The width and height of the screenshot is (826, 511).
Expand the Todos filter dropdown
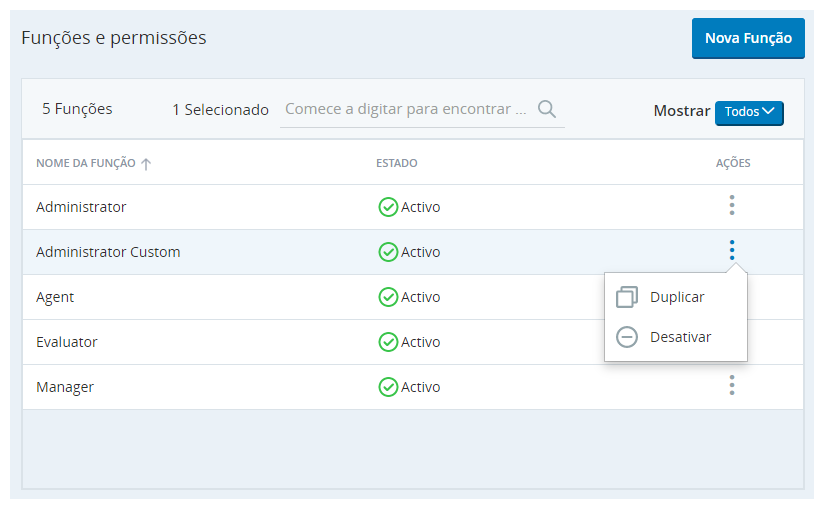pyautogui.click(x=749, y=112)
